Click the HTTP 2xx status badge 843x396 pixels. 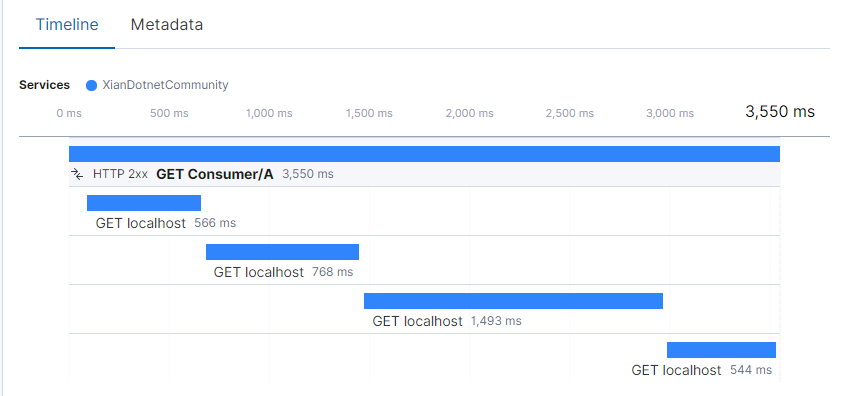point(120,174)
